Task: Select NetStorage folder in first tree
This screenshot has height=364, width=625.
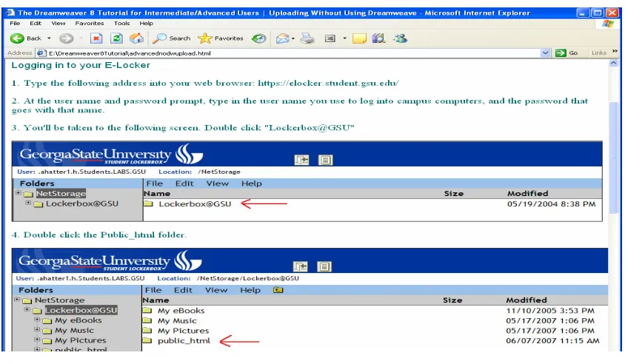Action: 61,194
